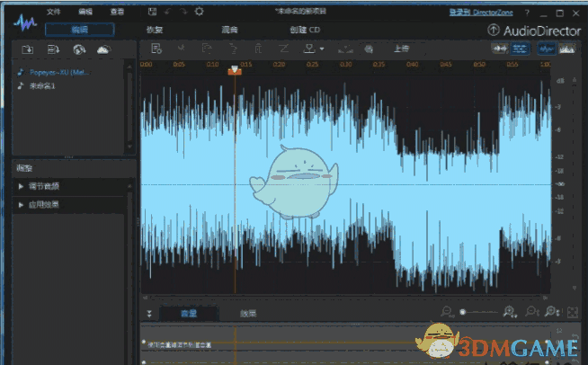The image size is (588, 365).
Task: Click the save project icon in title bar
Action: point(152,12)
